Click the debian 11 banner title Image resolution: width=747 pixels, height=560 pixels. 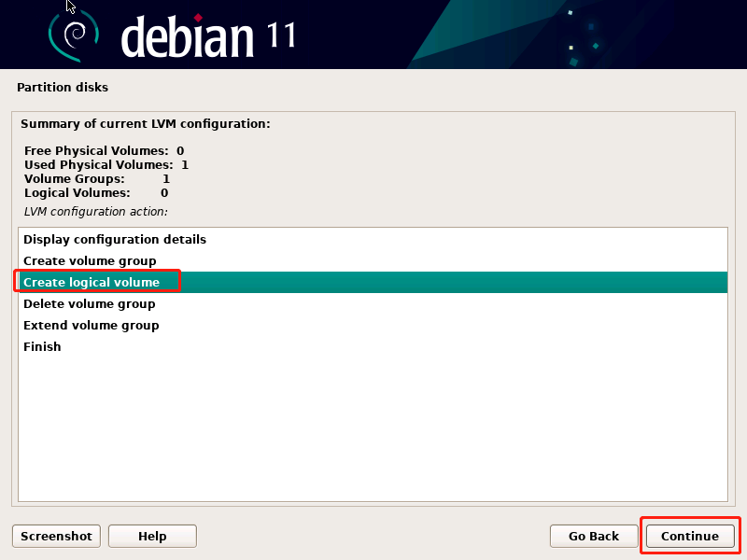click(208, 36)
